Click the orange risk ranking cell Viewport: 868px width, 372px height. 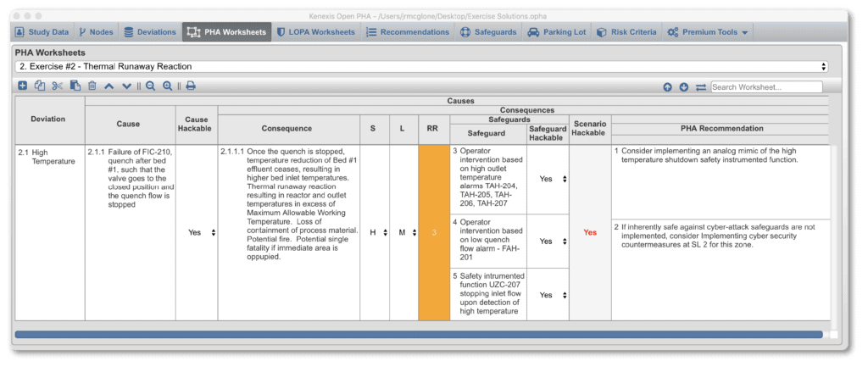[433, 232]
